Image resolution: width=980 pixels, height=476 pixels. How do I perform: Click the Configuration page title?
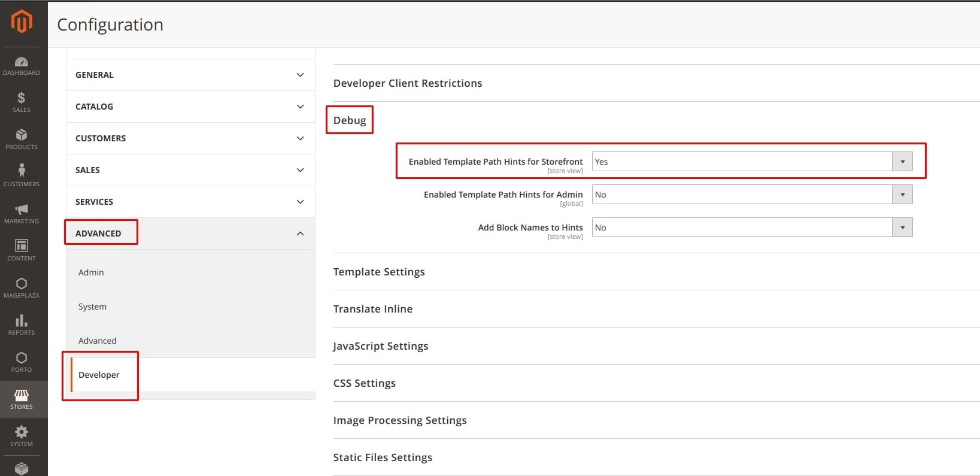point(110,25)
